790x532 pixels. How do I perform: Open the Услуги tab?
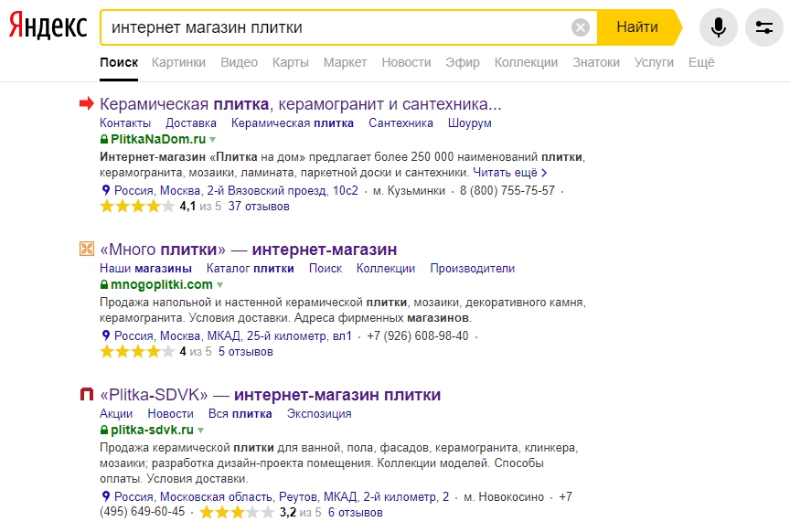pos(654,62)
